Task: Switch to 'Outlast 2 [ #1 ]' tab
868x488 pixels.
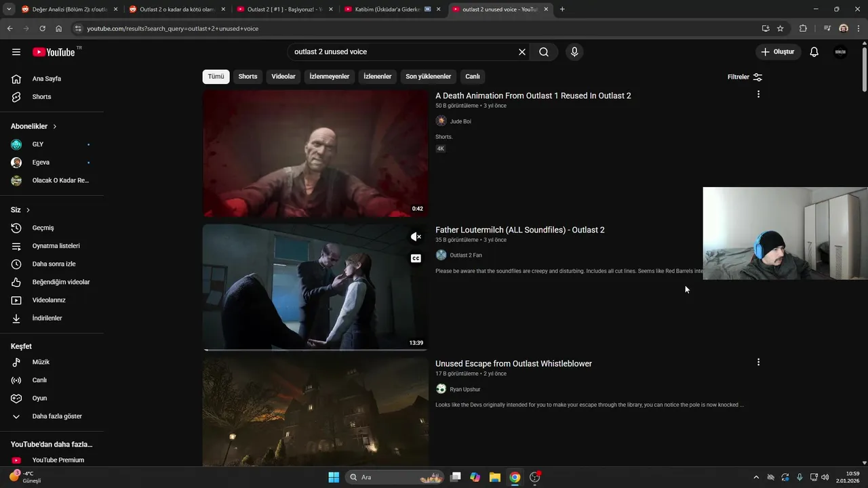Action: [283, 9]
